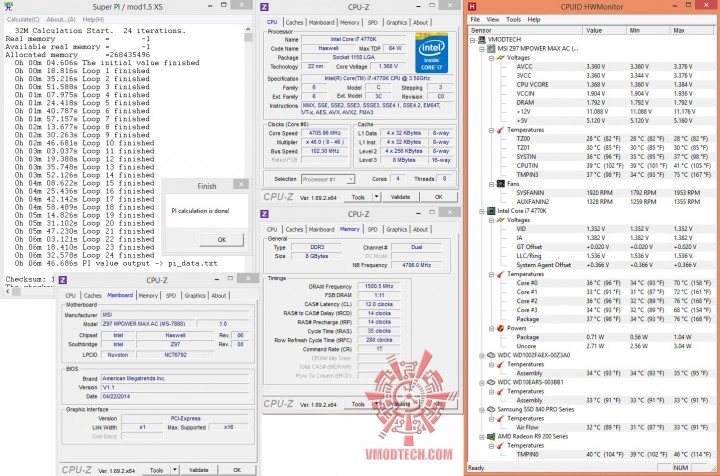Click Validate in the top CPU-Z window

coord(400,197)
